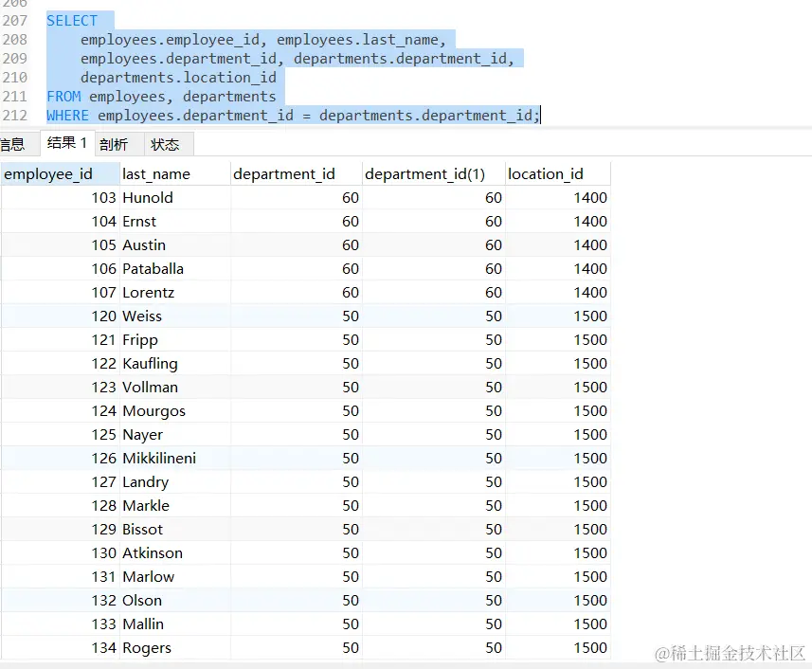Select the cell with last name Atkinson
The height and width of the screenshot is (669, 812).
click(175, 553)
